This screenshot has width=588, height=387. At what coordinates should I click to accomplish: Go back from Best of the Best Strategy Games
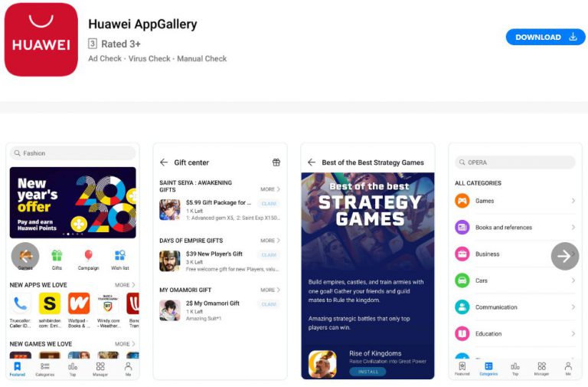point(312,162)
